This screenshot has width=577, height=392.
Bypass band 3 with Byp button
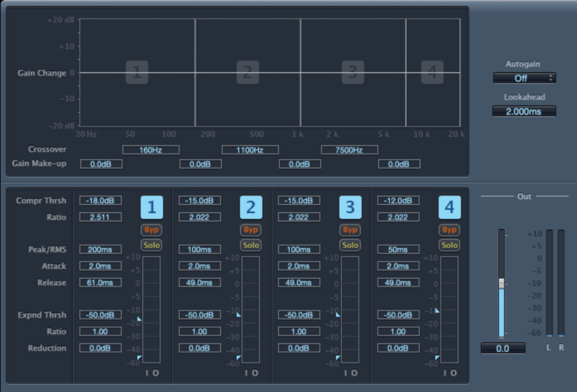click(x=350, y=230)
